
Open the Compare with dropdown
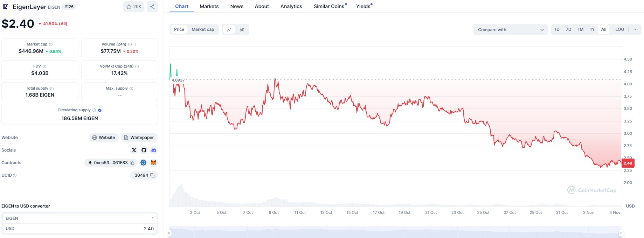(x=510, y=30)
